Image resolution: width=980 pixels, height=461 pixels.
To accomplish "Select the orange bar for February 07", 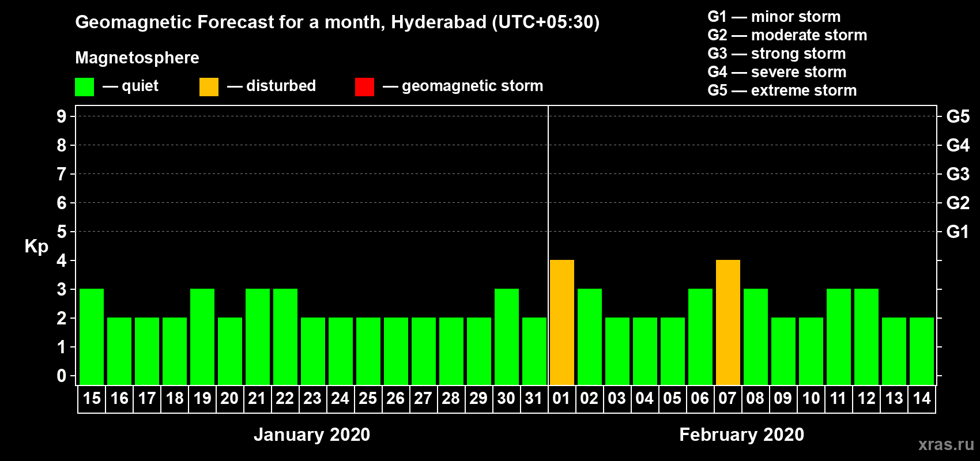I will [728, 323].
